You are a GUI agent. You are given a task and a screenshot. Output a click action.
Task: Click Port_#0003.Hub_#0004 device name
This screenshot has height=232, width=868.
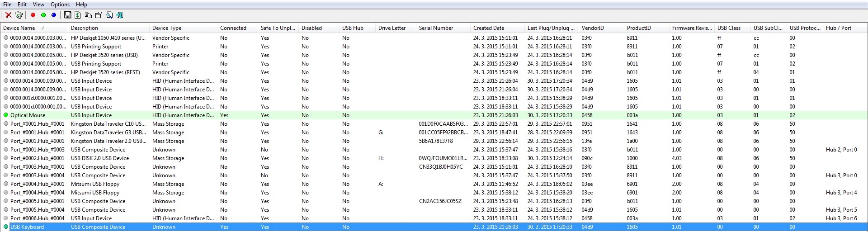37,175
